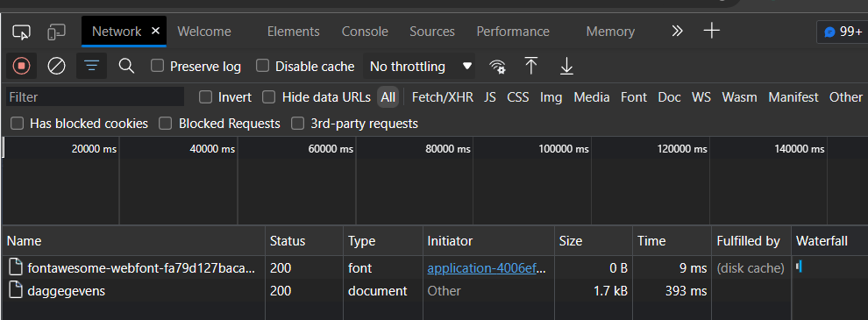Viewport: 868px width, 320px height.
Task: Expand more tabs chevron
Action: [x=677, y=31]
